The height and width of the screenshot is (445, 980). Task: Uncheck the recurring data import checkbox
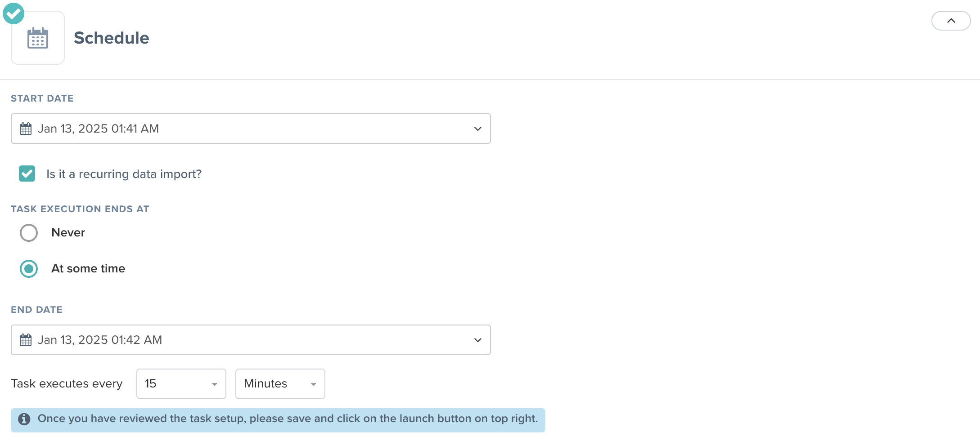[27, 174]
